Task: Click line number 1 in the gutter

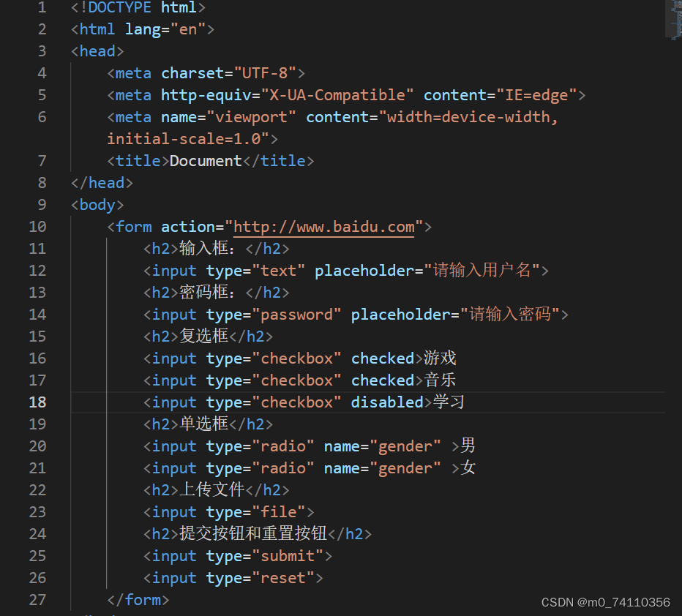Action: (42, 7)
